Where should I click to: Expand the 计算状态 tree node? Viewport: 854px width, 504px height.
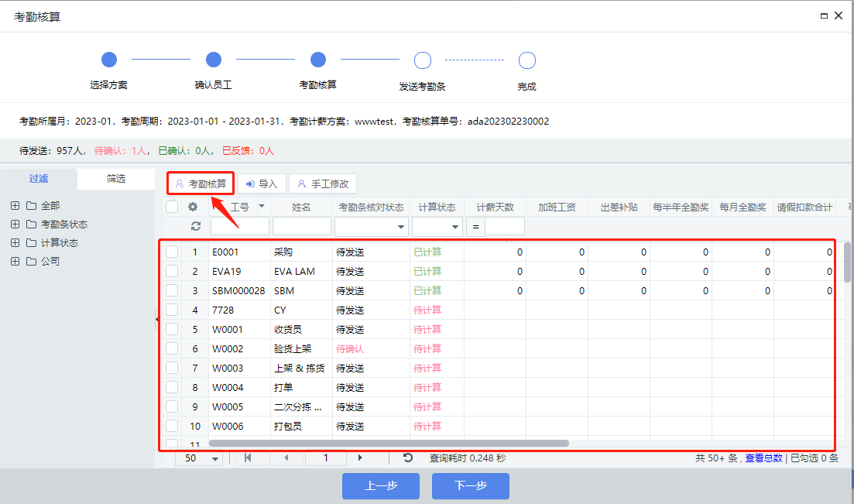(x=15, y=242)
